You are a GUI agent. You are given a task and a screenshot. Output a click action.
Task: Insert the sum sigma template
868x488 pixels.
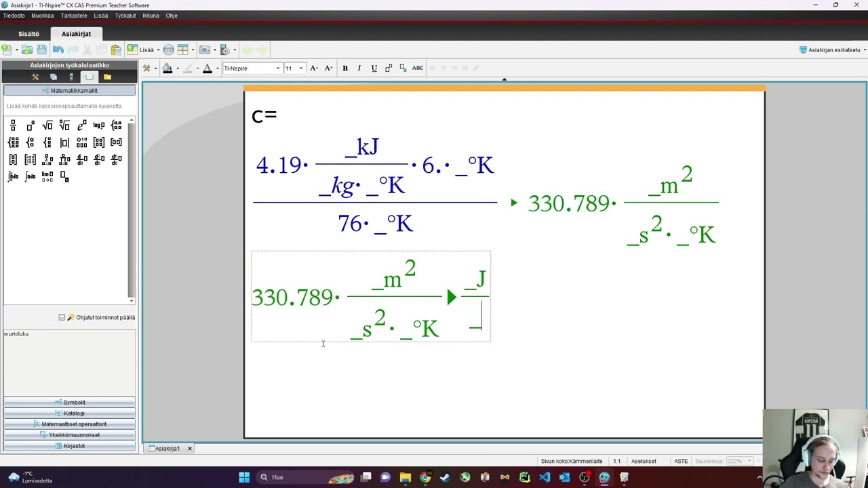[47, 159]
